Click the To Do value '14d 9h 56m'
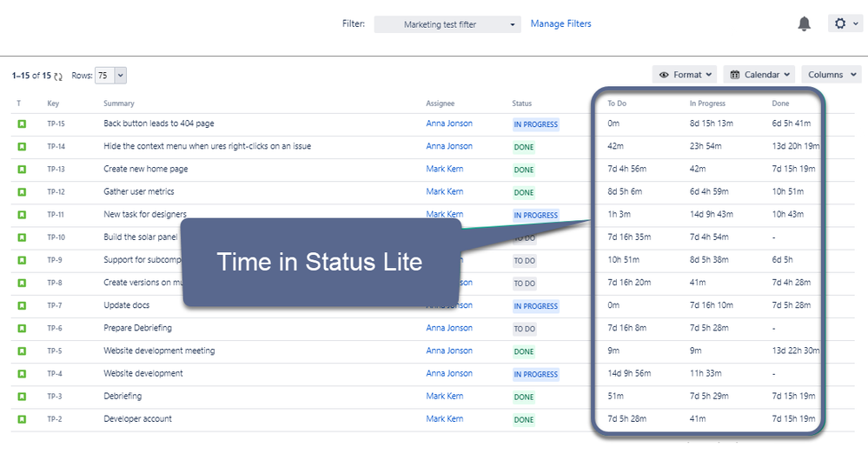The width and height of the screenshot is (868, 461). pyautogui.click(x=629, y=373)
